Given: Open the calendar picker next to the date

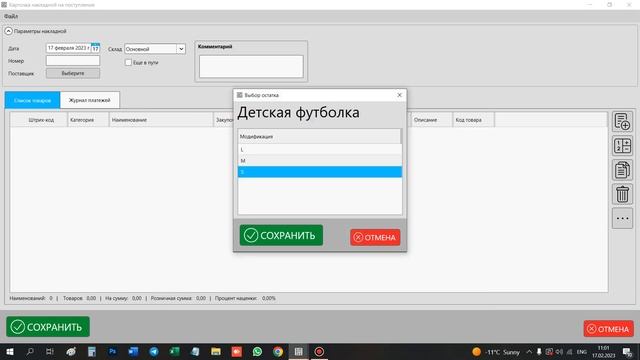Looking at the screenshot, I should point(95,48).
